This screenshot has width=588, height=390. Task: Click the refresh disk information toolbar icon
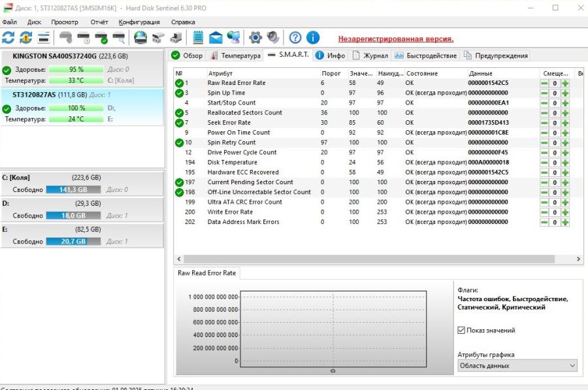8,37
